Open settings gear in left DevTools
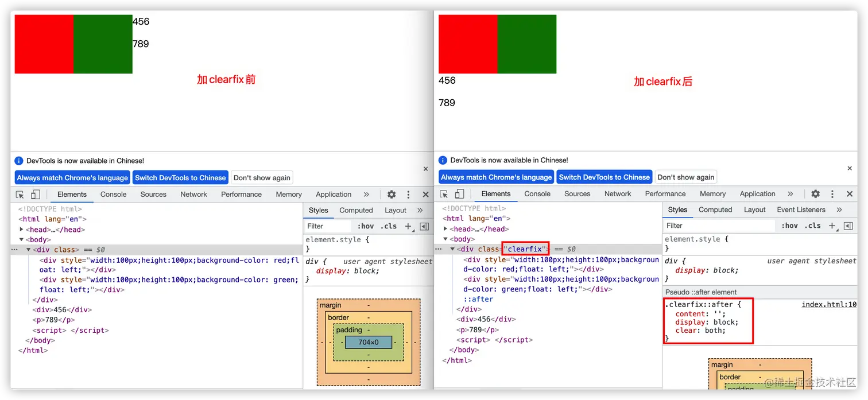The image size is (868, 400). click(x=392, y=195)
